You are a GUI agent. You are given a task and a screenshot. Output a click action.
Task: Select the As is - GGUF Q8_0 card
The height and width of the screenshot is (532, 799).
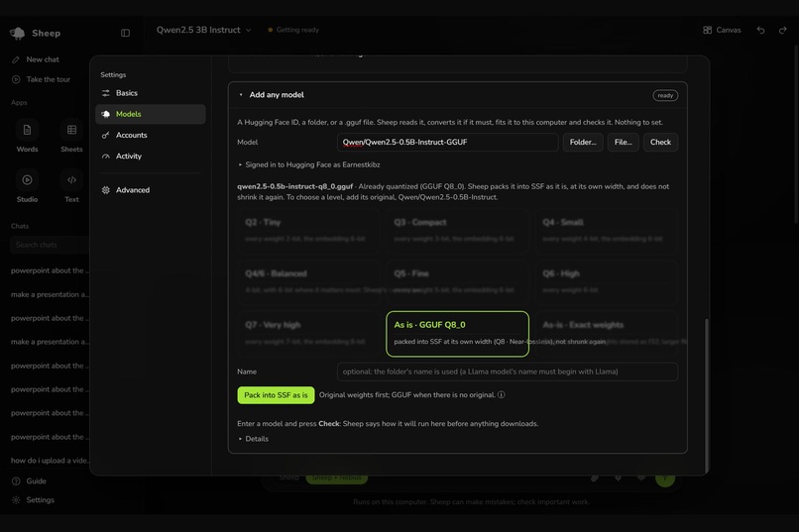coord(457,334)
